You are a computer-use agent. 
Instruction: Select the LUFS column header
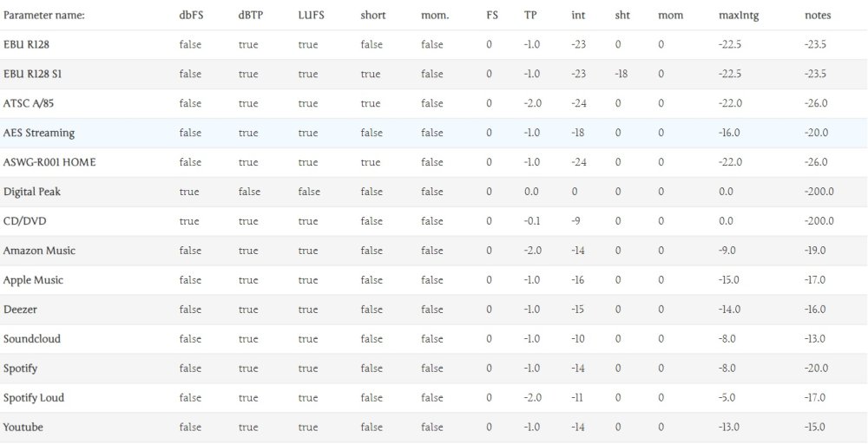(x=308, y=16)
